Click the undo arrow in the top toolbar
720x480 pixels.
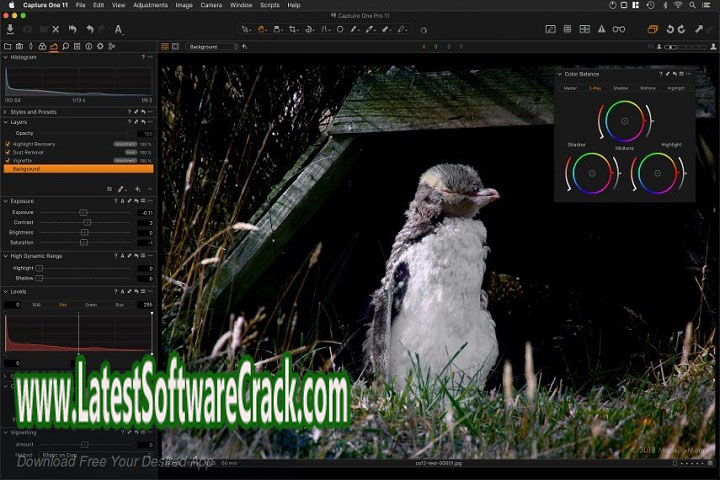[90, 29]
